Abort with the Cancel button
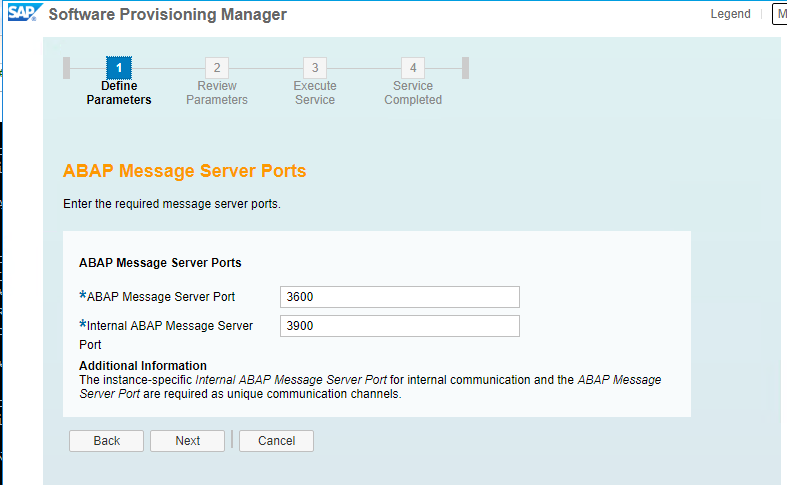The image size is (787, 485). coord(277,441)
